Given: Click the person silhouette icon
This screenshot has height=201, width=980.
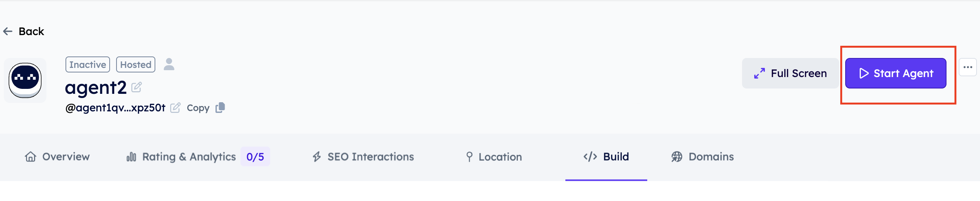Looking at the screenshot, I should pos(169,64).
